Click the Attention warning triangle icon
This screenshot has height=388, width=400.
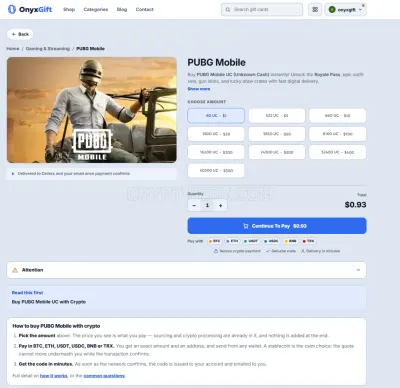coord(15,270)
